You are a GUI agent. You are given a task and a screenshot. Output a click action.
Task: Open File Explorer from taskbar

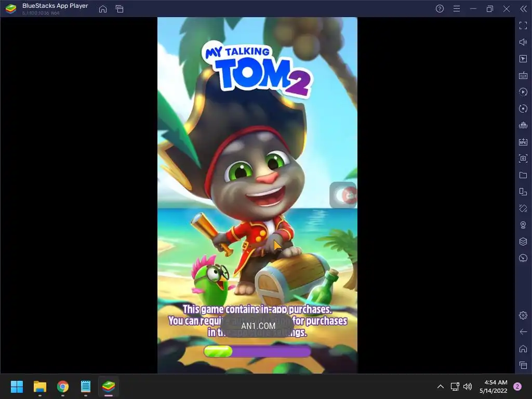pos(39,387)
